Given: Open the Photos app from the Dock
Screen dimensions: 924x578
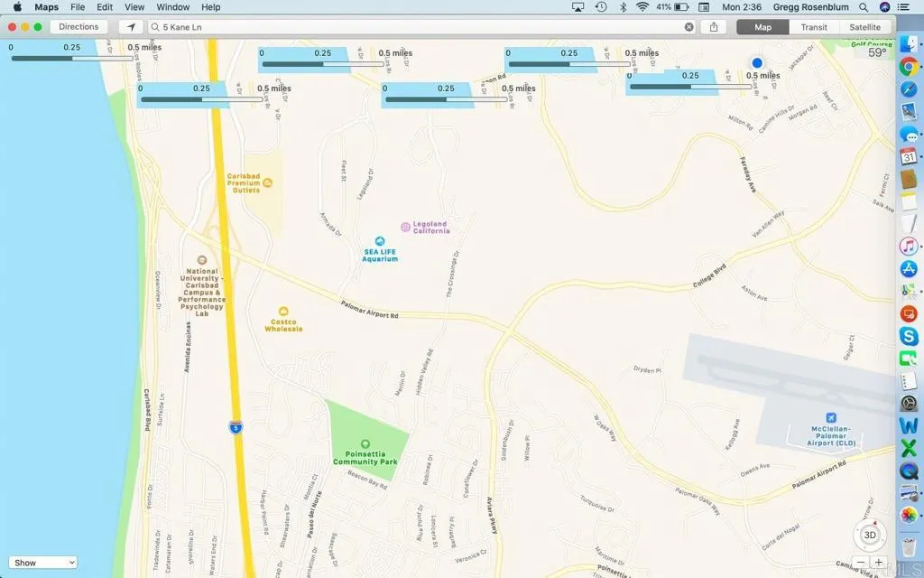Looking at the screenshot, I should click(x=909, y=515).
